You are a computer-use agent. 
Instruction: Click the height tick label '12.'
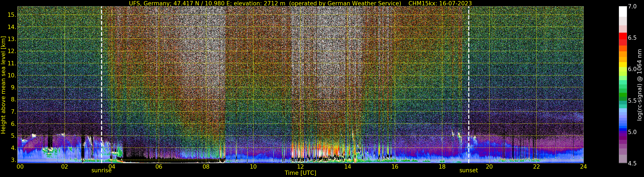point(12,51)
